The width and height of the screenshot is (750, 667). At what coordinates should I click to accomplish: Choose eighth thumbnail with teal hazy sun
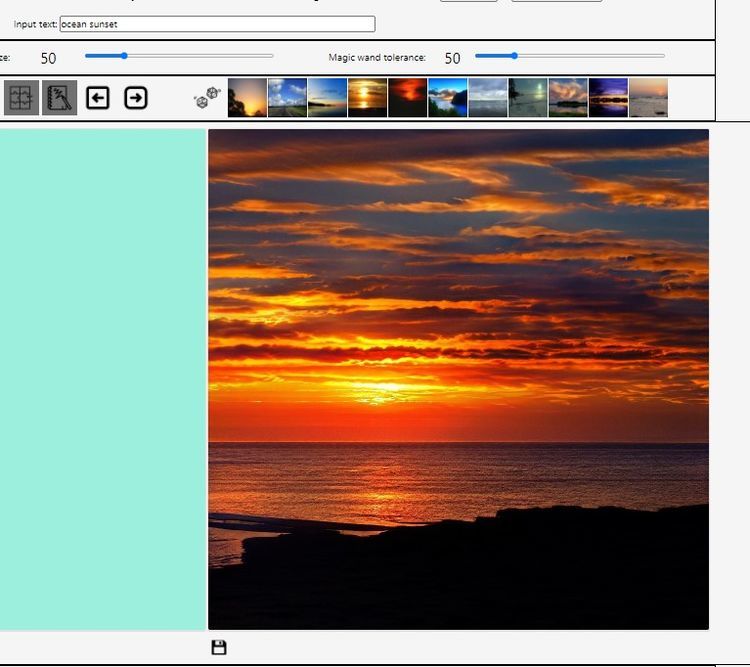(x=528, y=98)
